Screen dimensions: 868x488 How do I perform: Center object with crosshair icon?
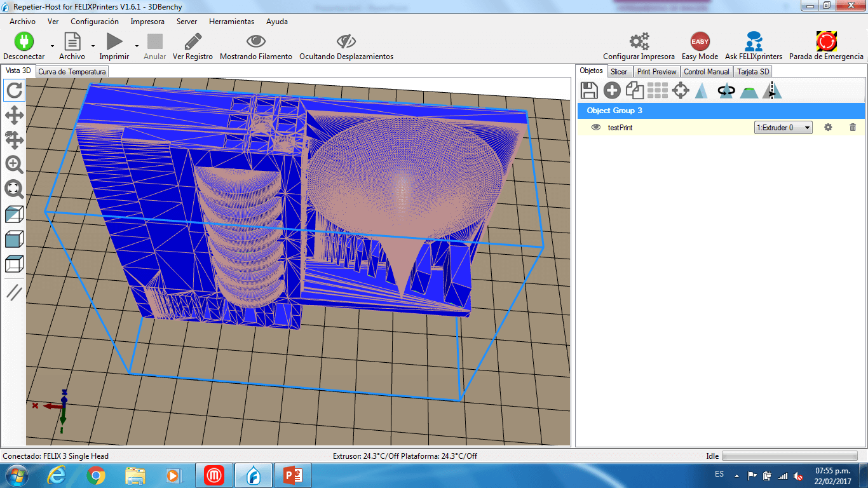tap(681, 91)
